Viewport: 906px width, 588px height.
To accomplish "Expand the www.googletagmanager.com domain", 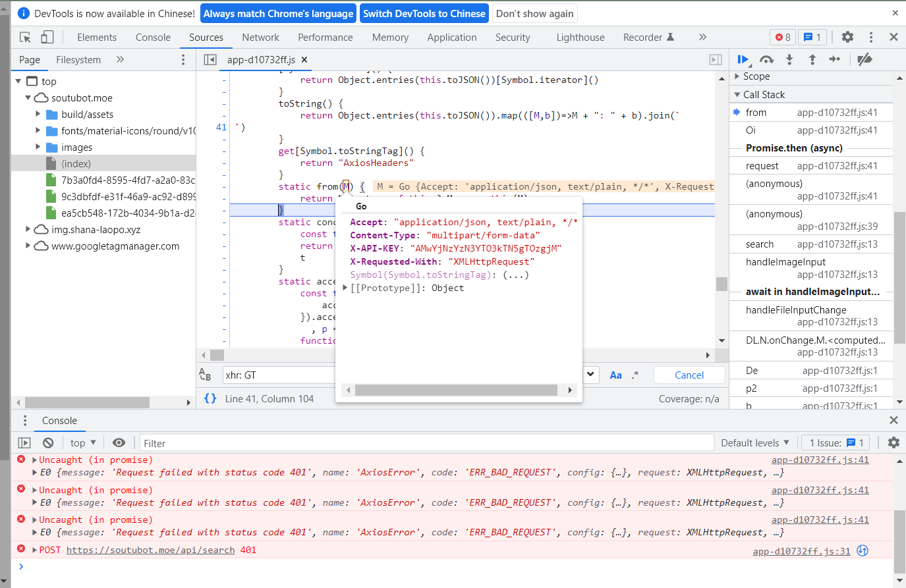I will tap(28, 246).
